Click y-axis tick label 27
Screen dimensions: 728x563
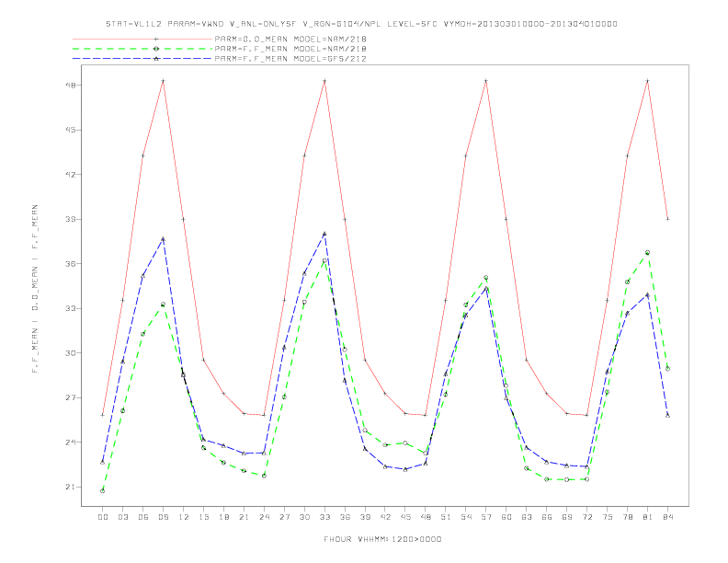pos(71,397)
